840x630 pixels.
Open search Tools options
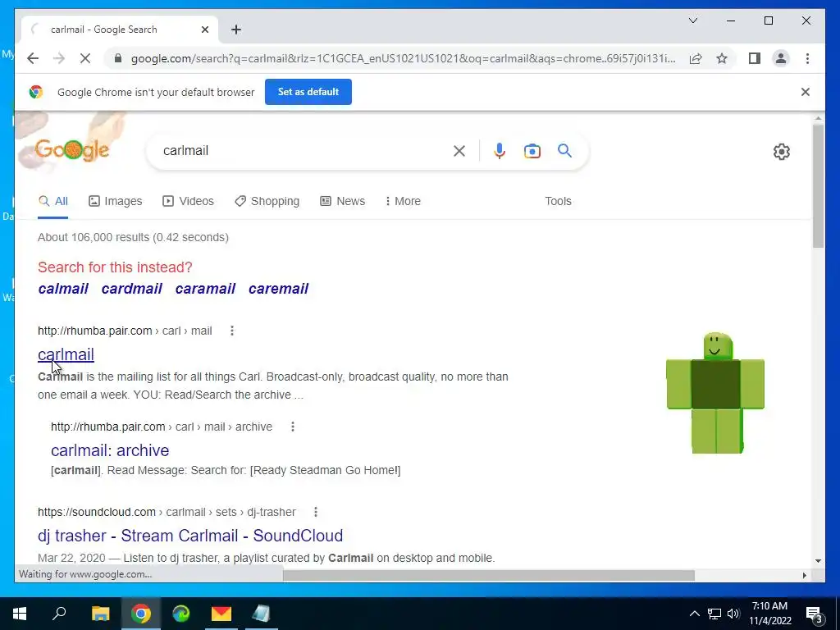click(x=558, y=202)
